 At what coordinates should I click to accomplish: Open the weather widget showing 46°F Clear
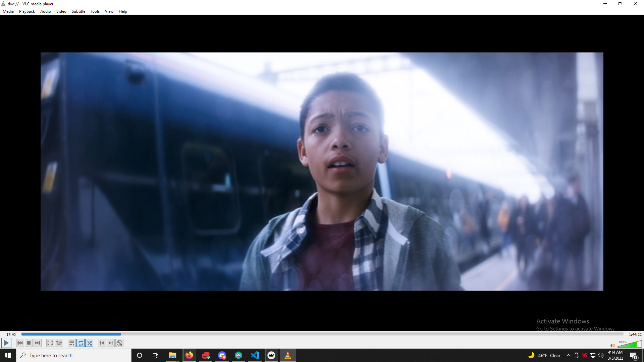click(544, 355)
